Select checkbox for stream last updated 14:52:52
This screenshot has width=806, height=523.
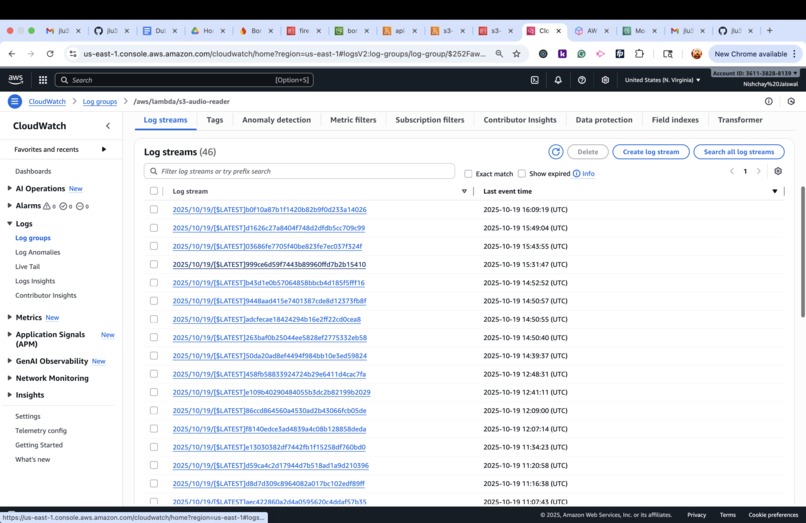tap(154, 282)
